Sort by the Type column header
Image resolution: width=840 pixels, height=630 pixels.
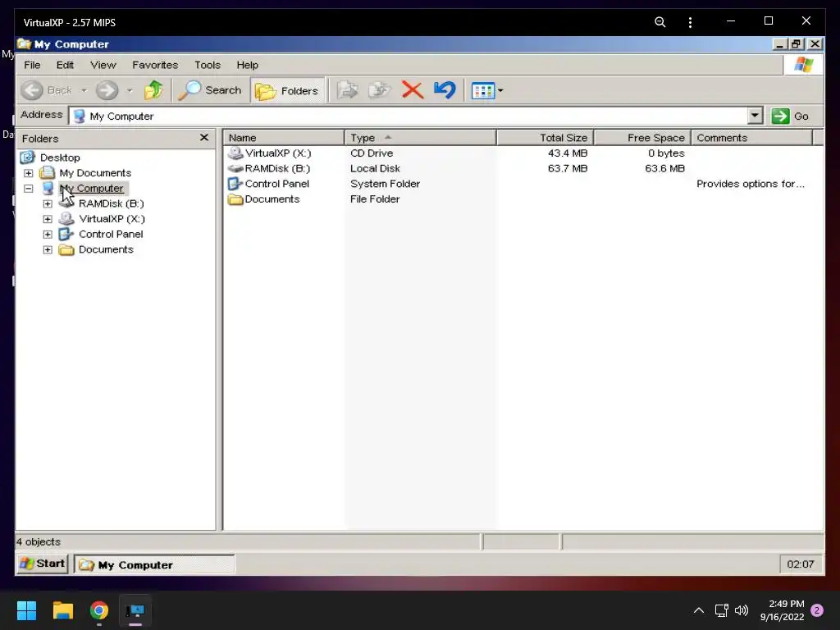[x=421, y=138]
